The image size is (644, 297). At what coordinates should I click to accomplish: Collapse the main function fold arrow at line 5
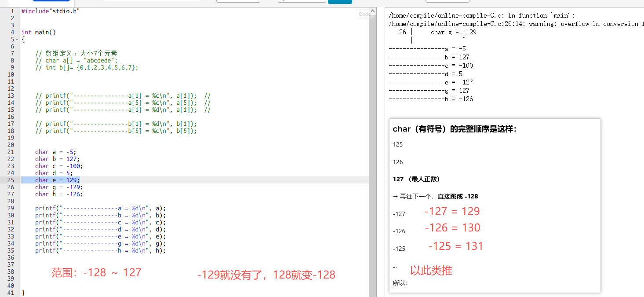17,40
